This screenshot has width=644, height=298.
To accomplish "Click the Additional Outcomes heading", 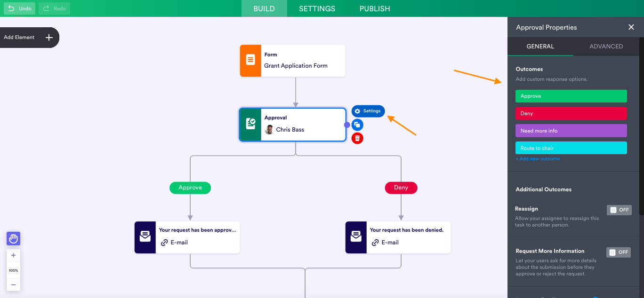I will click(x=544, y=189).
